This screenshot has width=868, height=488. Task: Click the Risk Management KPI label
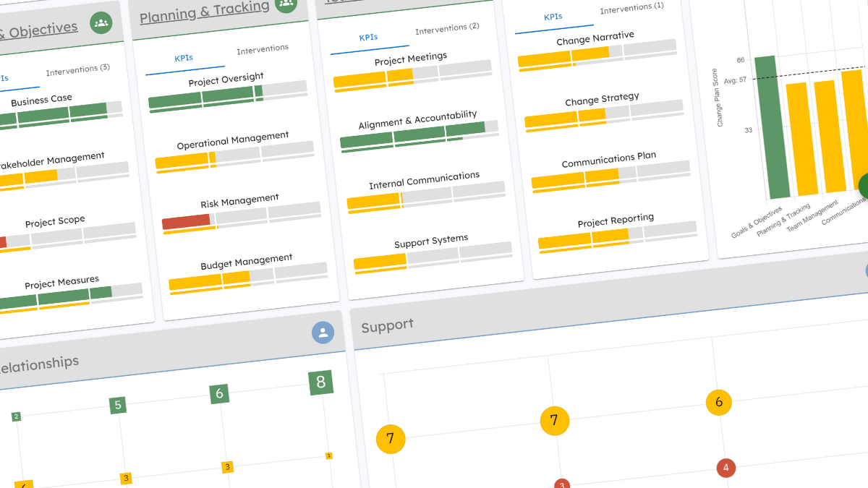[x=239, y=202]
